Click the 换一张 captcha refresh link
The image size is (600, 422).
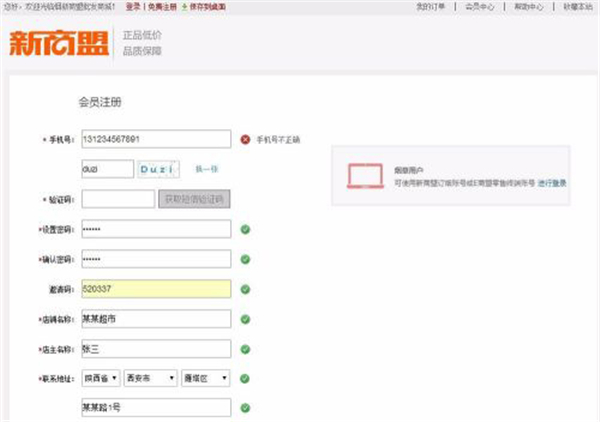coord(206,170)
